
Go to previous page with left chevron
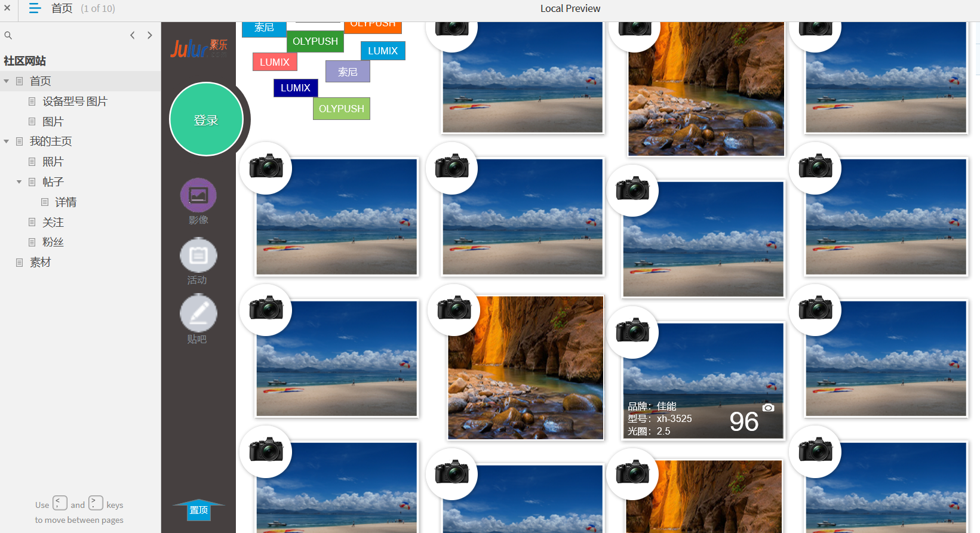pyautogui.click(x=133, y=35)
